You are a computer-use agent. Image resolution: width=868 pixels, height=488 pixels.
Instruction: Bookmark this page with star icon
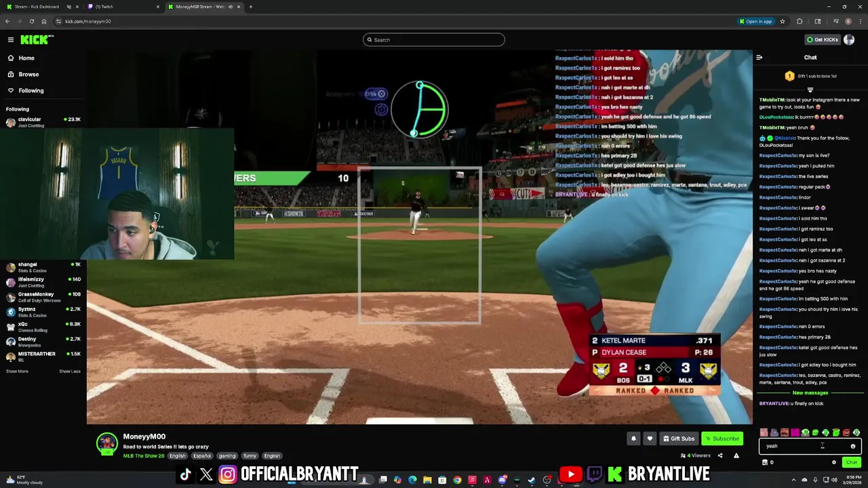[783, 22]
